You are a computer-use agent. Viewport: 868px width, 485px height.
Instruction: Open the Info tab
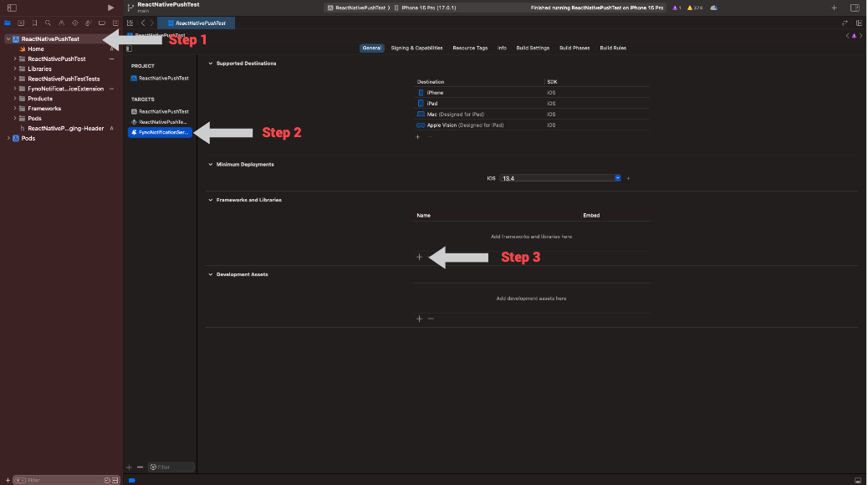502,48
